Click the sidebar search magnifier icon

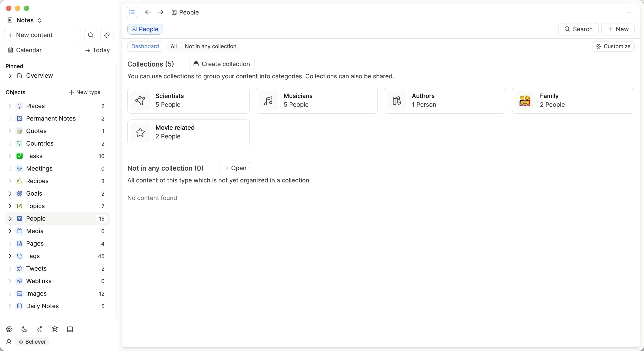[91, 35]
